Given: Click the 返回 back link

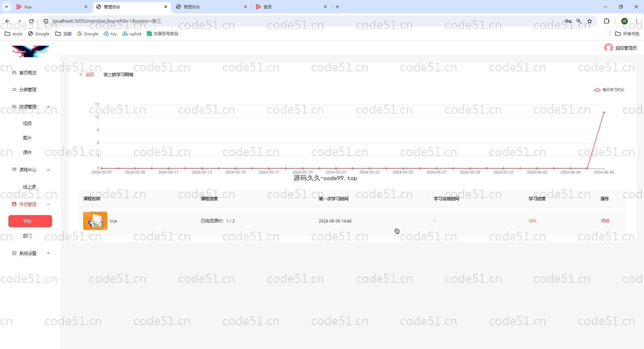Looking at the screenshot, I should (x=87, y=74).
